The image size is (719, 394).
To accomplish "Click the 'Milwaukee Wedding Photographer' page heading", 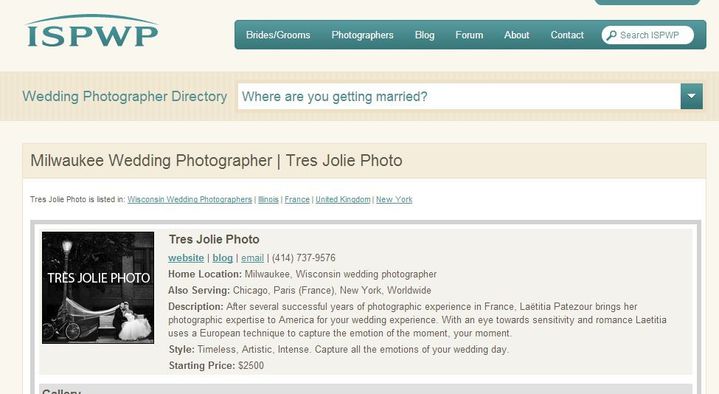I will tap(216, 161).
